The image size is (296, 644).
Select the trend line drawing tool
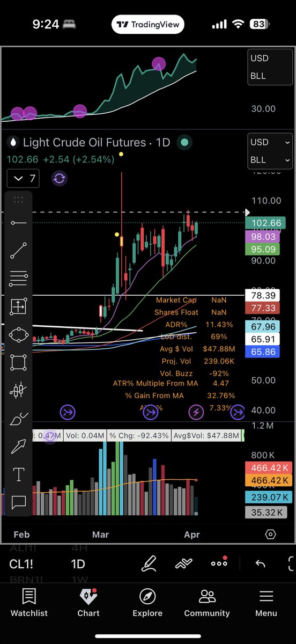(x=19, y=251)
